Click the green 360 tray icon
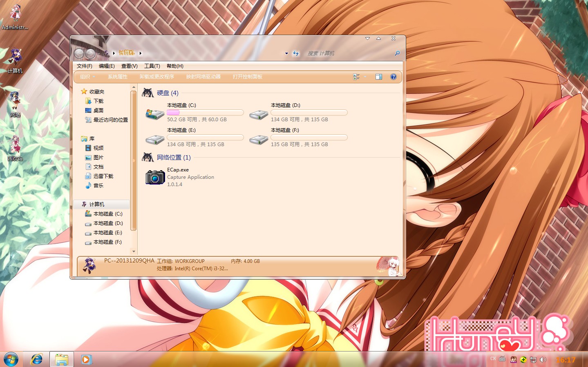The width and height of the screenshot is (588, 367). [x=523, y=360]
